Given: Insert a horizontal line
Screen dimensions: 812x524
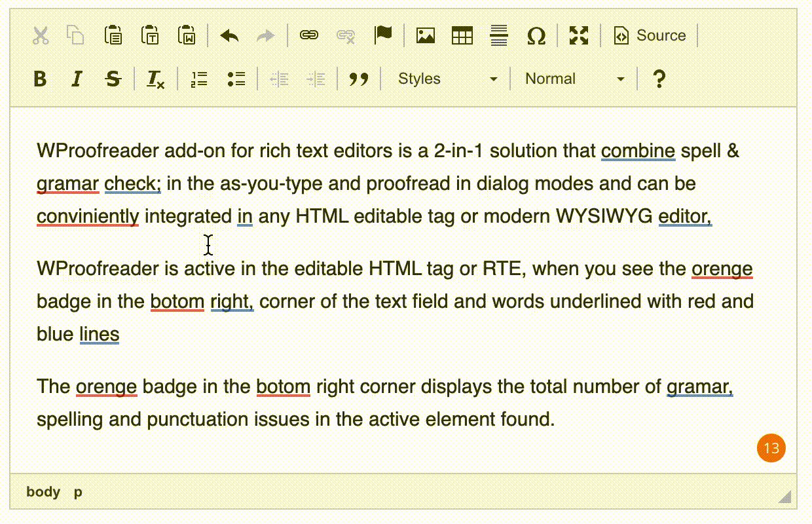Looking at the screenshot, I should coord(499,35).
